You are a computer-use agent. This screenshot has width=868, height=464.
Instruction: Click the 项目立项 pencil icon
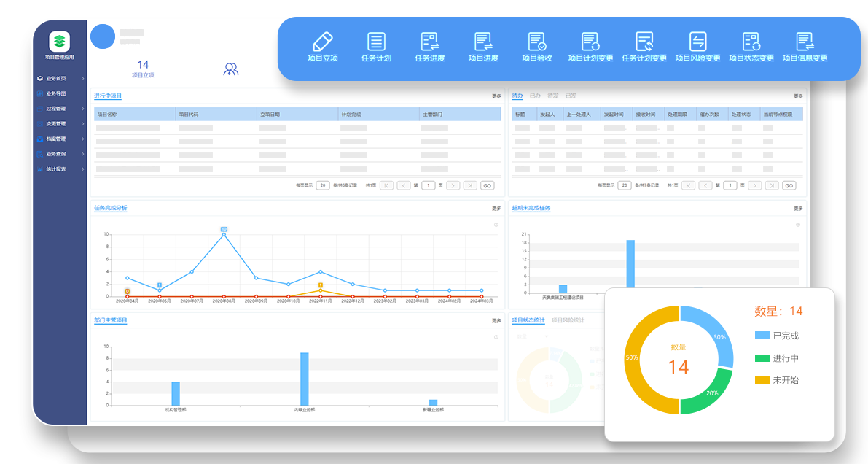pyautogui.click(x=322, y=42)
